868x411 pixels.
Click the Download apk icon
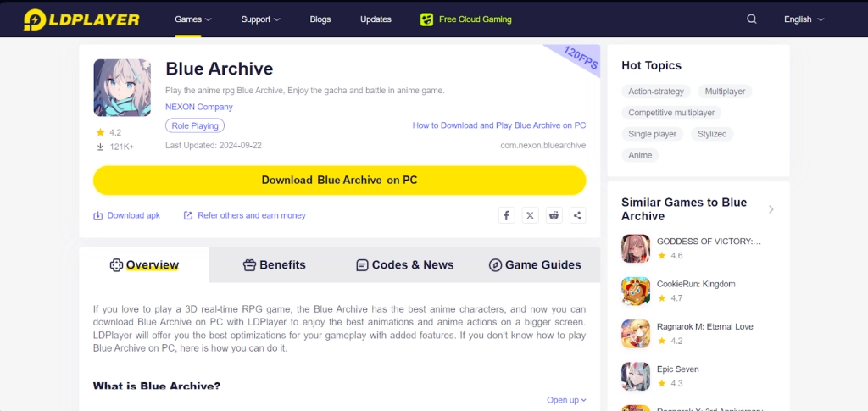point(98,216)
